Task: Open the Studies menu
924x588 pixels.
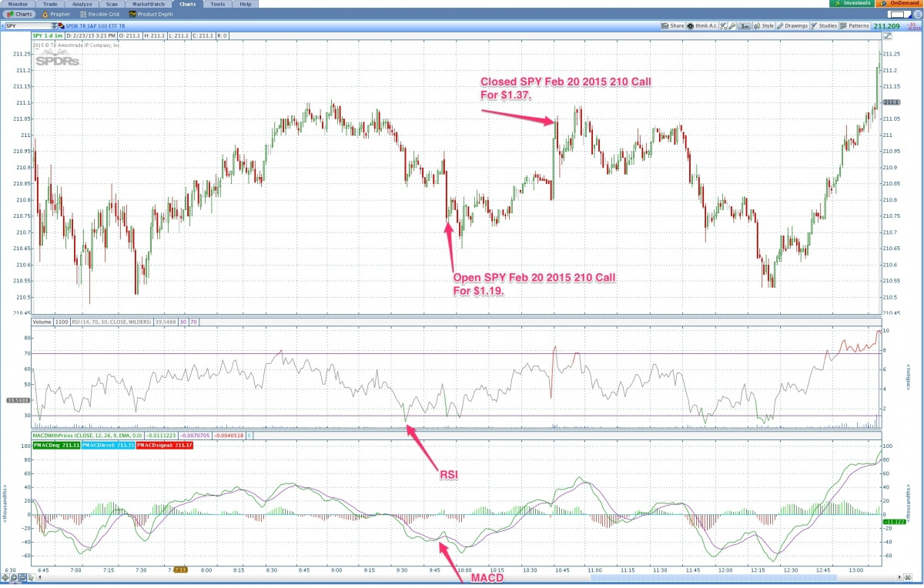Action: [823, 26]
